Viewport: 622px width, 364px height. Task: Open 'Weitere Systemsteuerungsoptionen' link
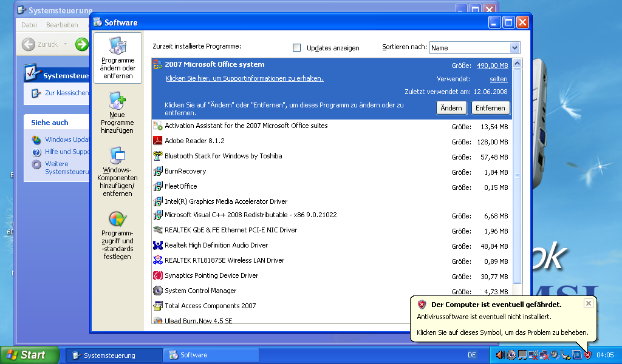point(67,167)
